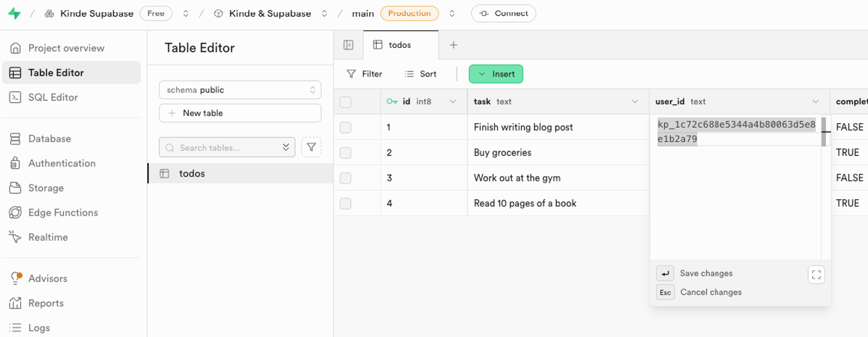
Task: Go to Realtime section
Action: (48, 237)
